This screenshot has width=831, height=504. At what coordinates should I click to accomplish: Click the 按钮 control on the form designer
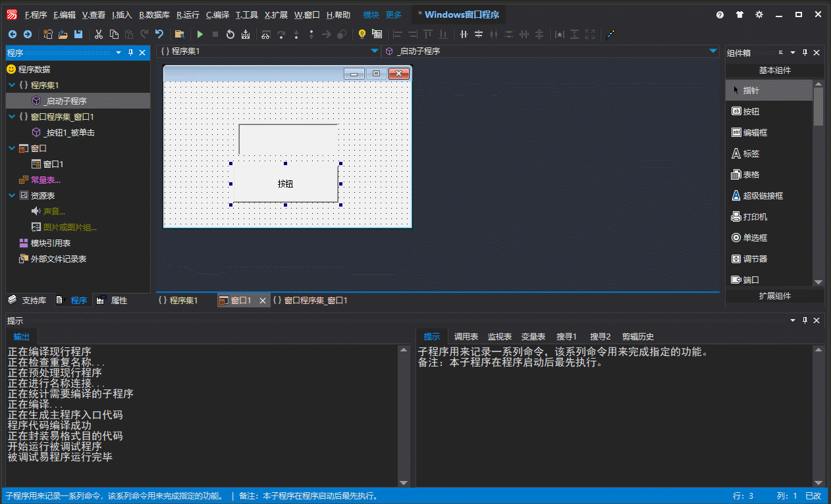tap(285, 184)
